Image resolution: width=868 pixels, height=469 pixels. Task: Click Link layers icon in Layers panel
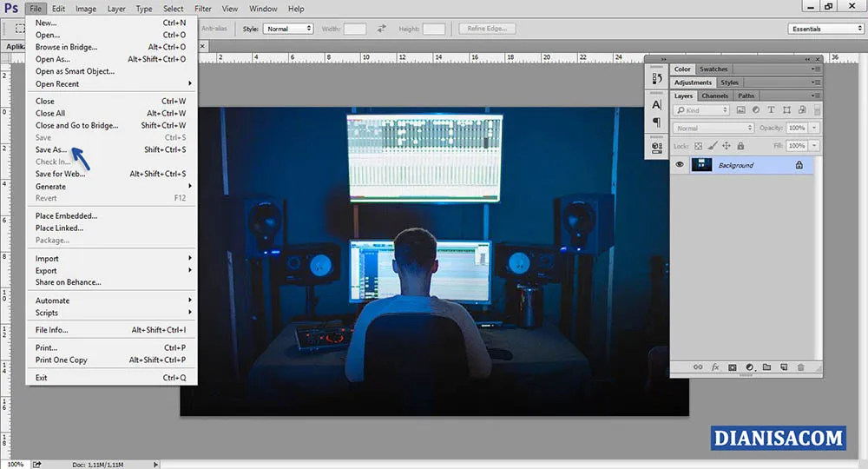click(x=698, y=367)
